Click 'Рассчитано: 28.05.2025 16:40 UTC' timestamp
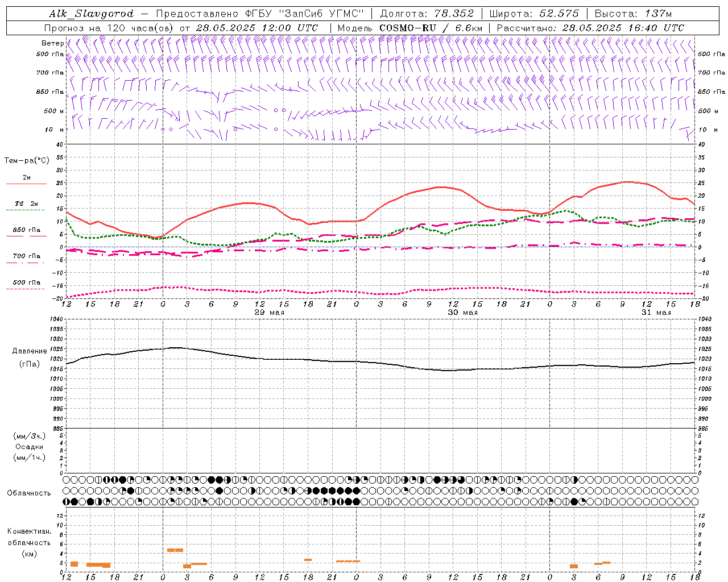The height and width of the screenshot is (582, 728). click(590, 28)
